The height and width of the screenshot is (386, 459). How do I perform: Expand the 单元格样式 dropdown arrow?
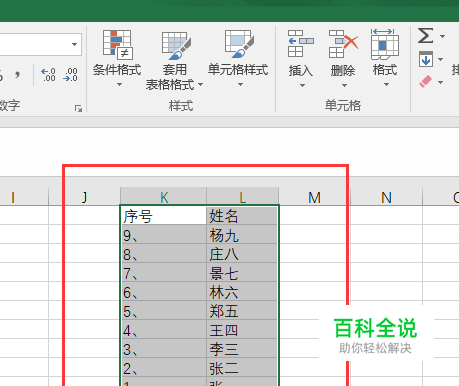240,85
